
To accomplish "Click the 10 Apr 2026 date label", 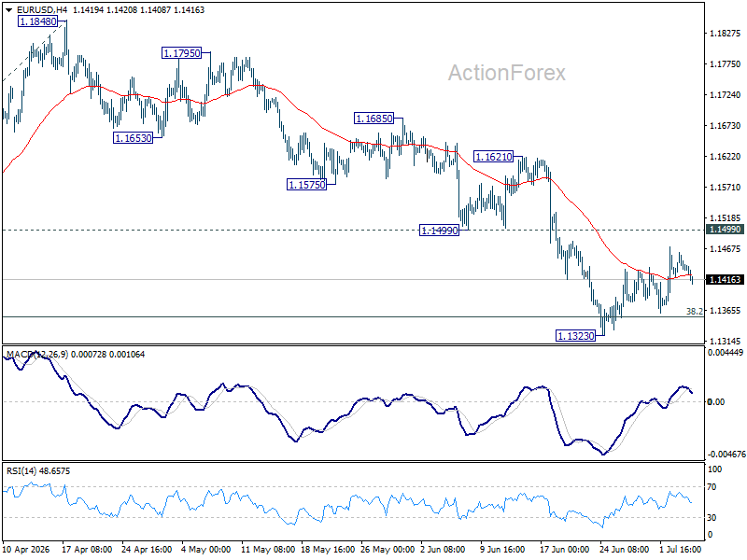I will click(26, 550).
